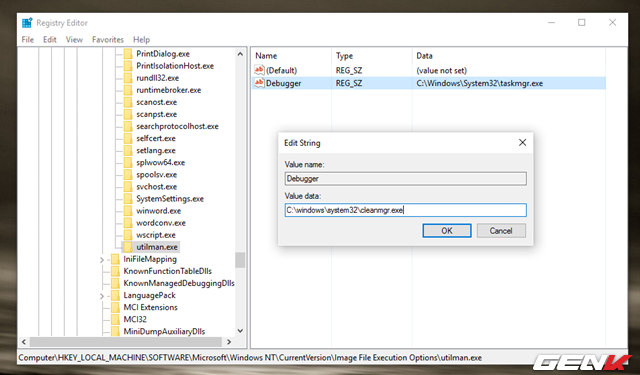Select the Debugger string value icon
Image resolution: width=640 pixels, height=375 pixels.
coord(259,83)
